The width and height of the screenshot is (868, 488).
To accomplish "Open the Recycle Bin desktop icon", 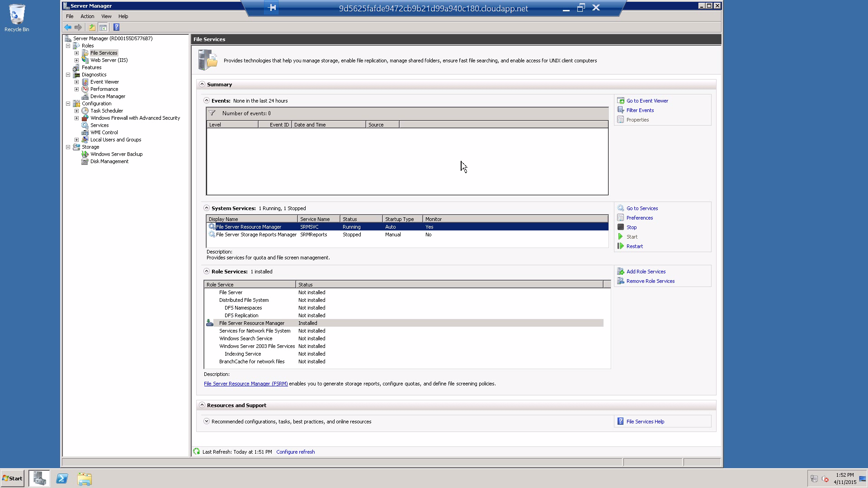I will [x=17, y=18].
